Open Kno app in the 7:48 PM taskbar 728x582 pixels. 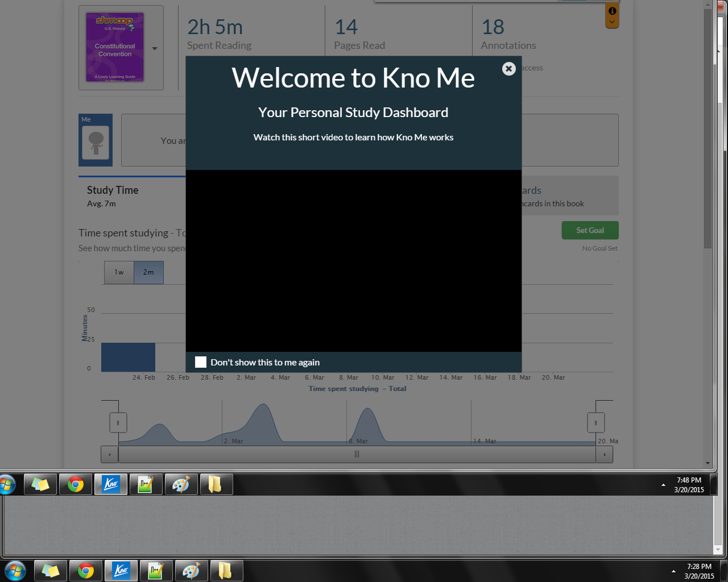point(111,484)
